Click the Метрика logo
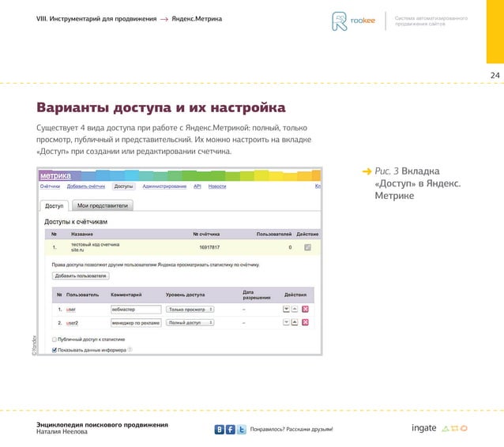 click(x=55, y=176)
